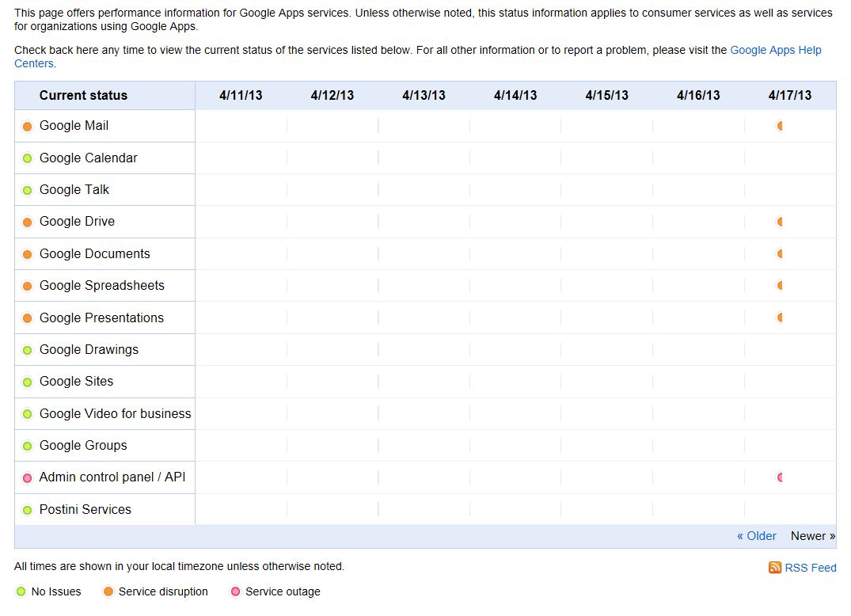Click the Service outage legend label
Viewport: 851px width, 616px height.
pos(283,591)
